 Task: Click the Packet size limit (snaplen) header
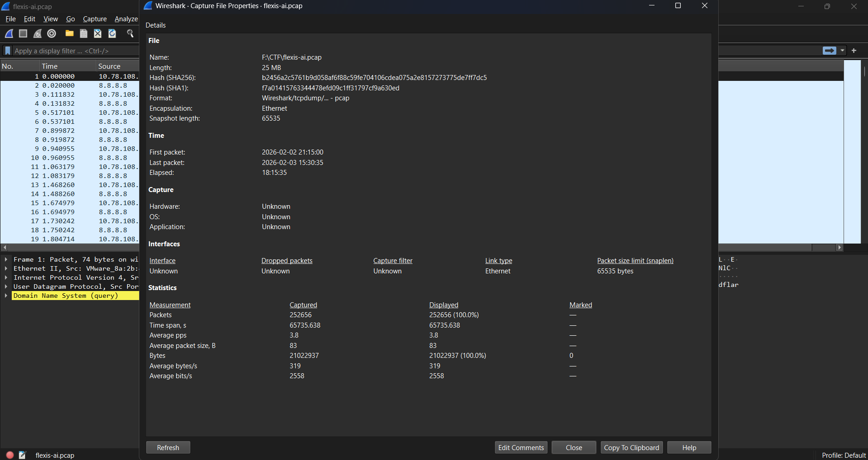pyautogui.click(x=635, y=261)
